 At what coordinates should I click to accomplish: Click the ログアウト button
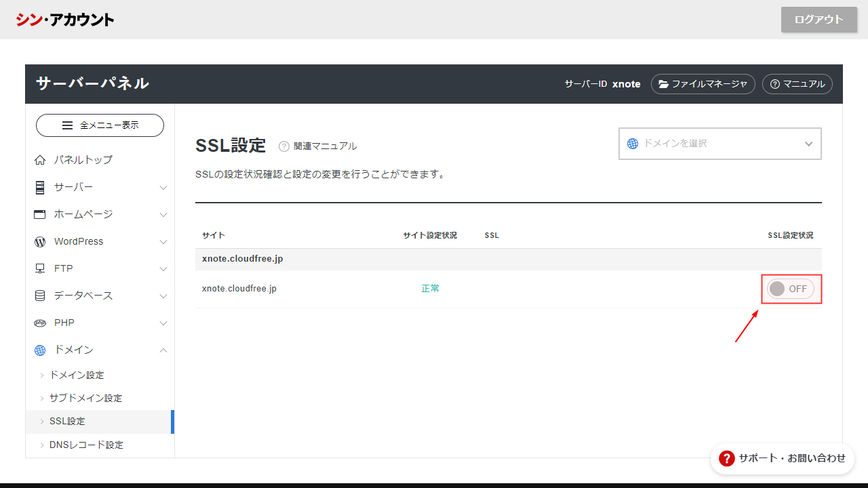click(x=818, y=20)
